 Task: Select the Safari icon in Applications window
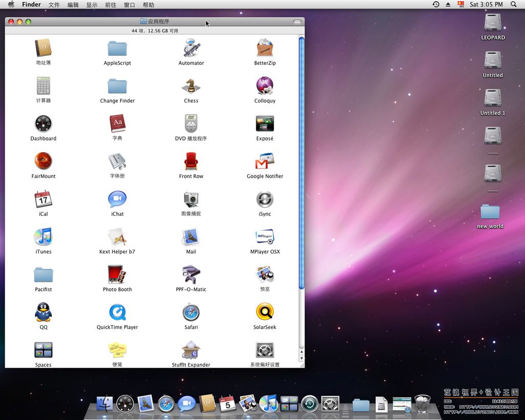click(x=191, y=312)
